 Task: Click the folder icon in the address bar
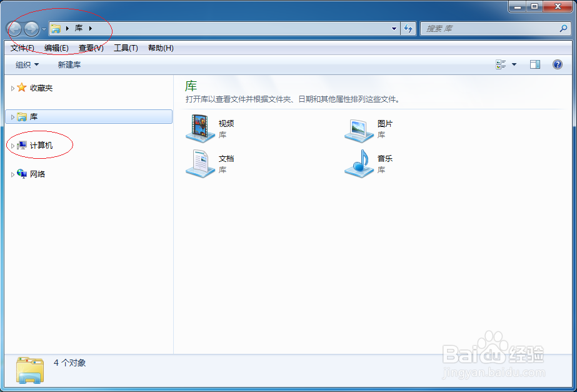coord(56,28)
